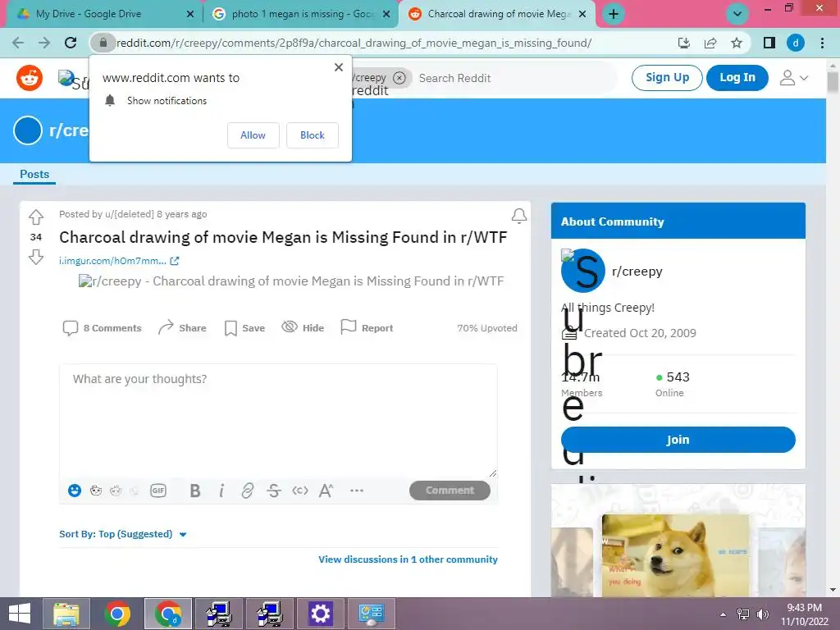
Task: Expand the Sort By Top dropdown
Action: 123,534
